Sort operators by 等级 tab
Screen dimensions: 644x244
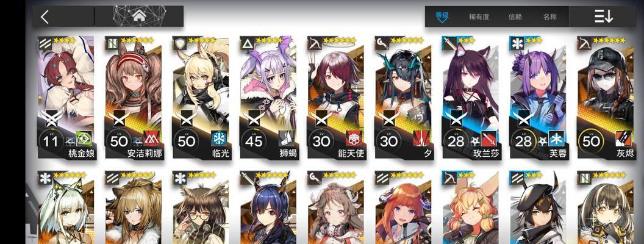click(442, 16)
